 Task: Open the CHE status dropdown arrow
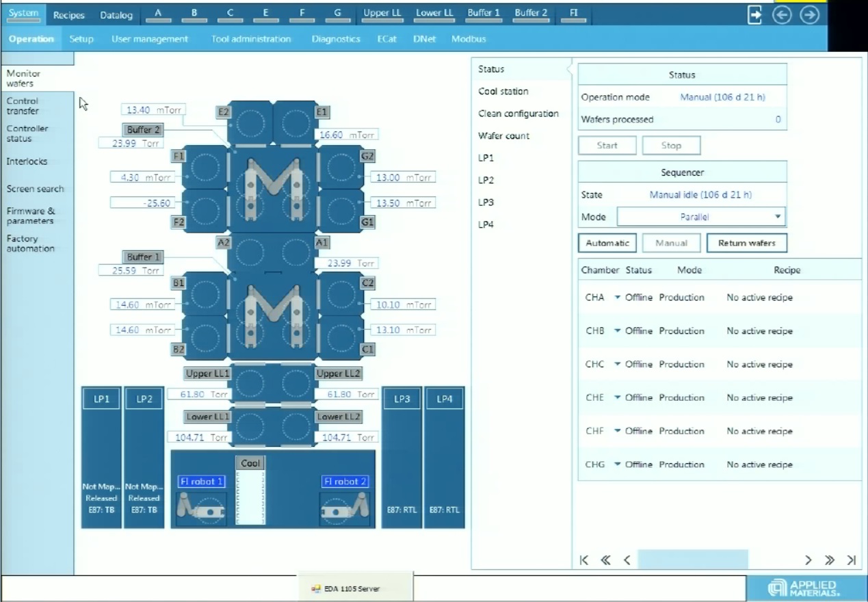click(x=617, y=397)
